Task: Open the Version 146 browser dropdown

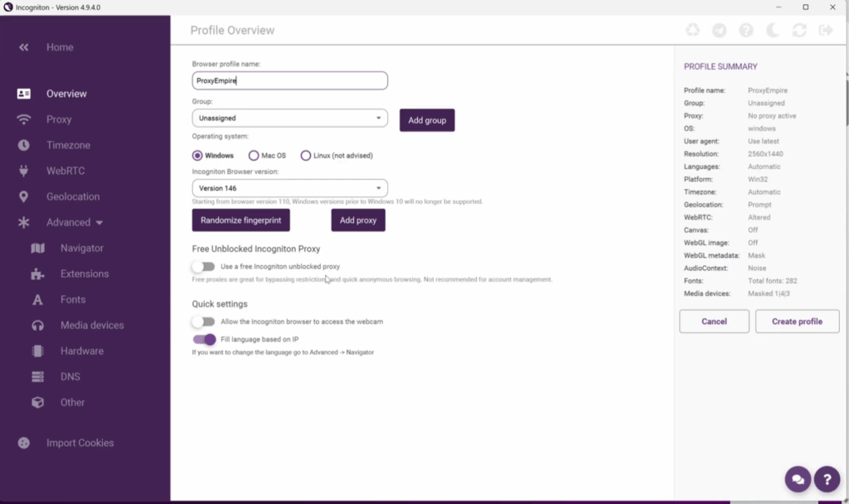Action: 289,188
